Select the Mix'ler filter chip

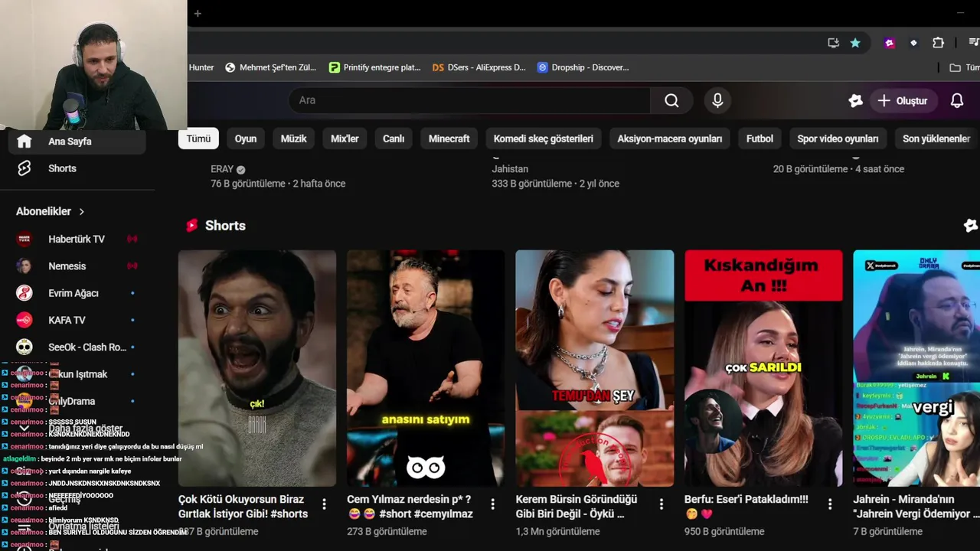[x=345, y=139]
